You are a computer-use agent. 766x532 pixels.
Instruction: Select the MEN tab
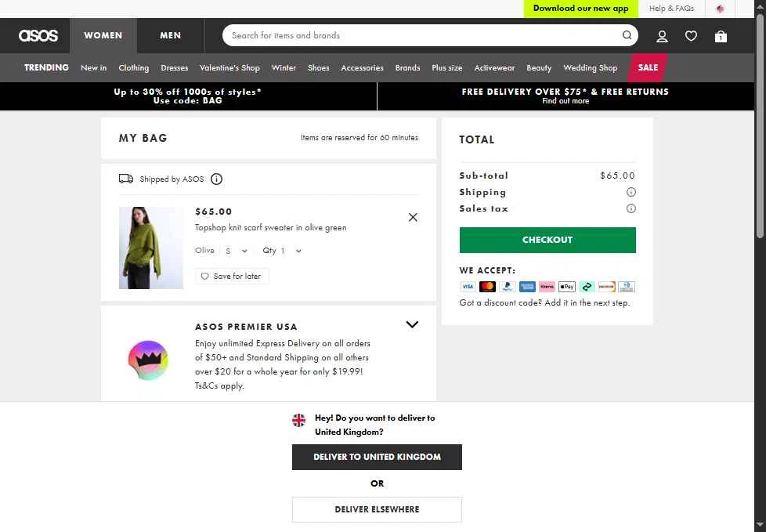(171, 36)
